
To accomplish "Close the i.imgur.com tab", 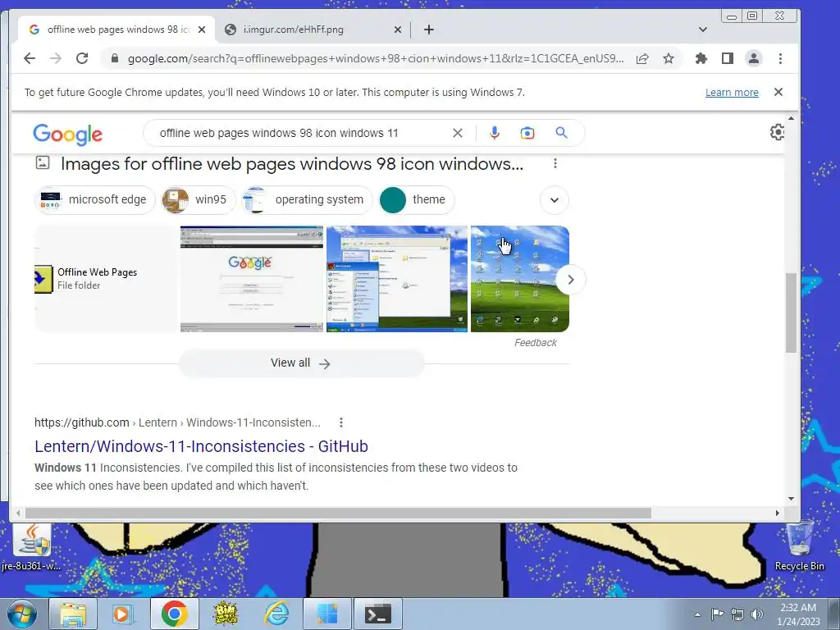I will click(398, 30).
